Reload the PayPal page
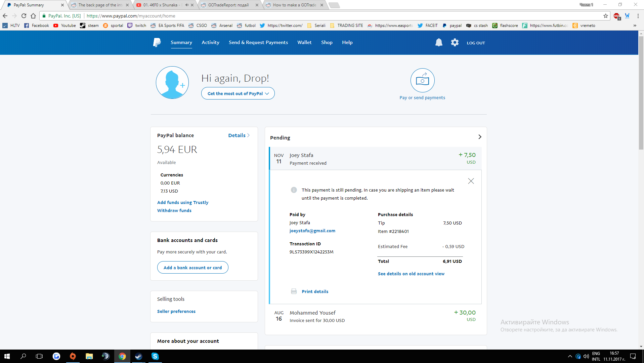 pos(24,16)
